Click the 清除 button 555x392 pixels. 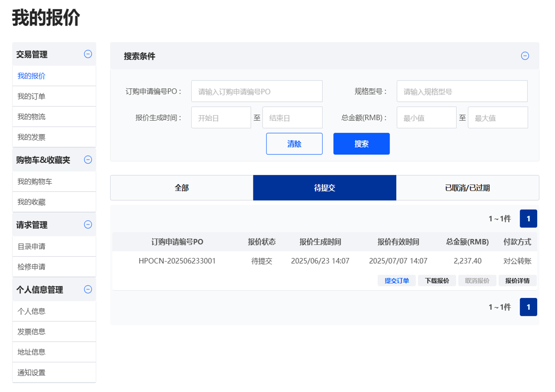(294, 144)
